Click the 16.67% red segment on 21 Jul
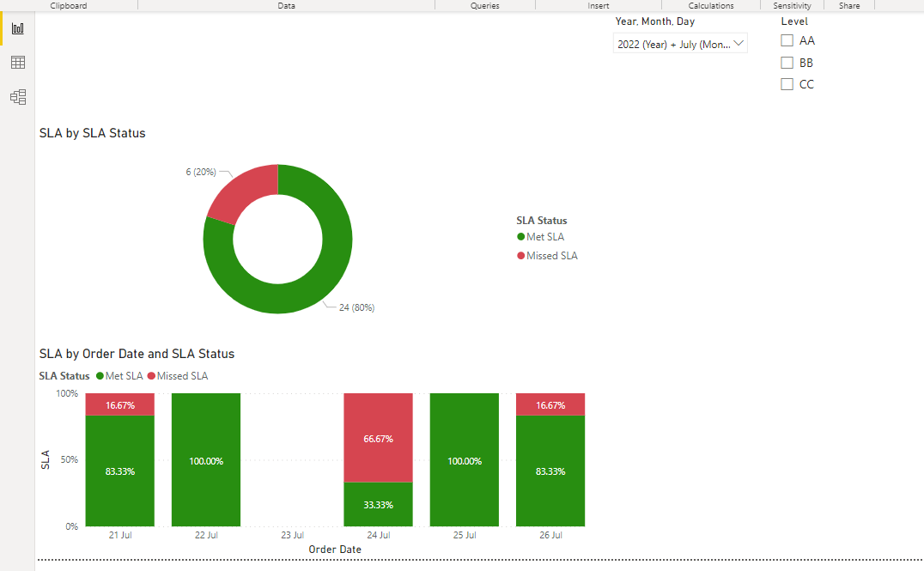The width and height of the screenshot is (924, 571). [120, 404]
